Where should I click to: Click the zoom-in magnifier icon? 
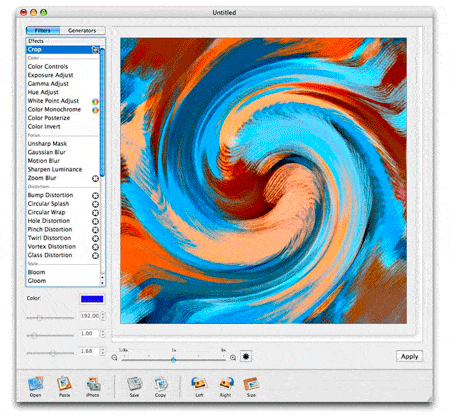(233, 358)
